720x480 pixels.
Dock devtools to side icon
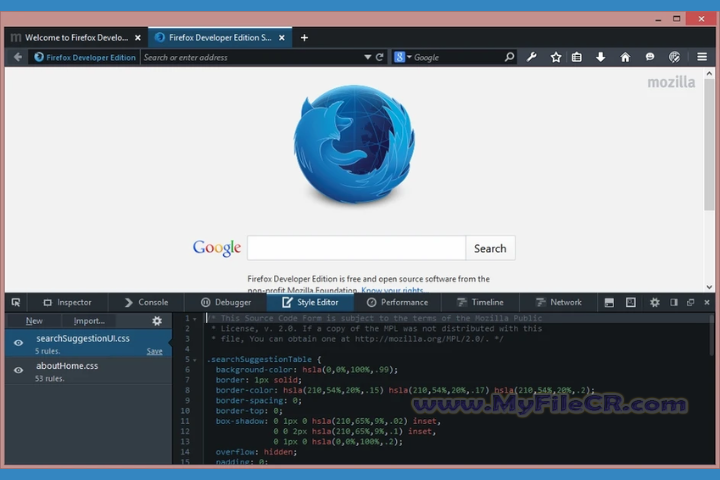click(674, 302)
